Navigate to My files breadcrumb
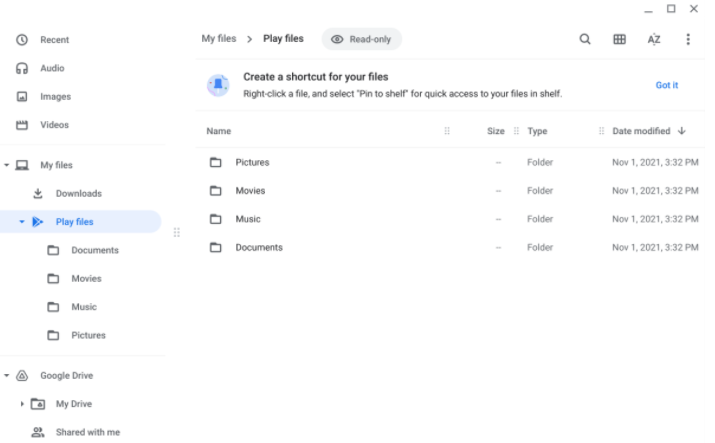The height and width of the screenshot is (443, 715). coord(219,39)
